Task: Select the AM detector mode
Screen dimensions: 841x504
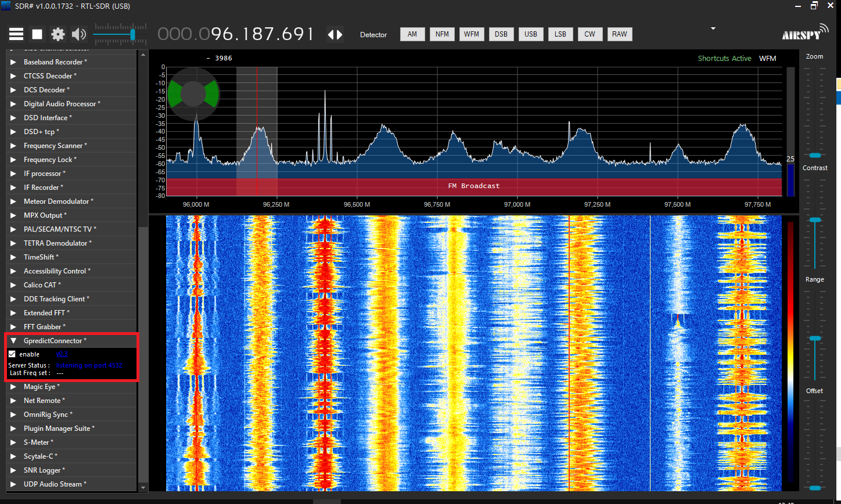Action: 412,34
